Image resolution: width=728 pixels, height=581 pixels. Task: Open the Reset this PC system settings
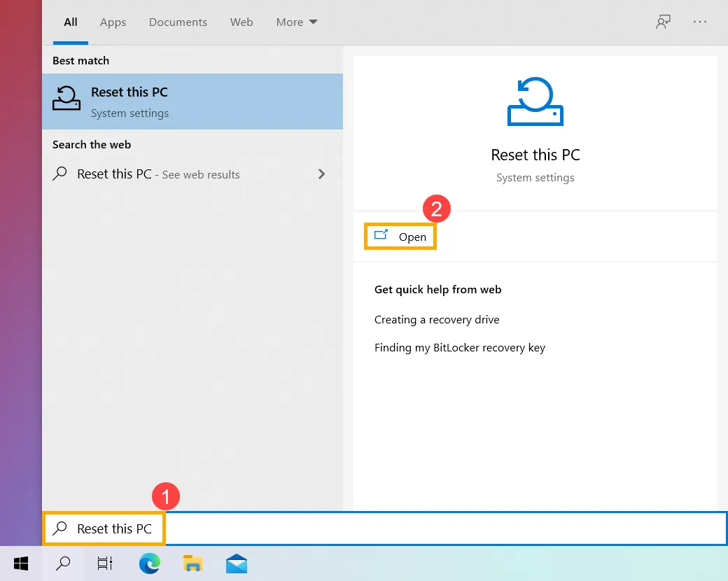pos(400,237)
